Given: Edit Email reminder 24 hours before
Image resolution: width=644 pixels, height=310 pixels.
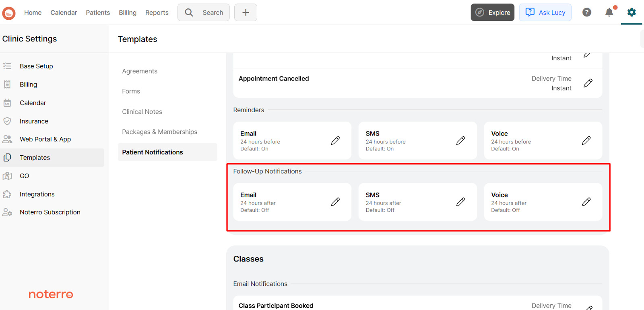Looking at the screenshot, I should point(335,140).
